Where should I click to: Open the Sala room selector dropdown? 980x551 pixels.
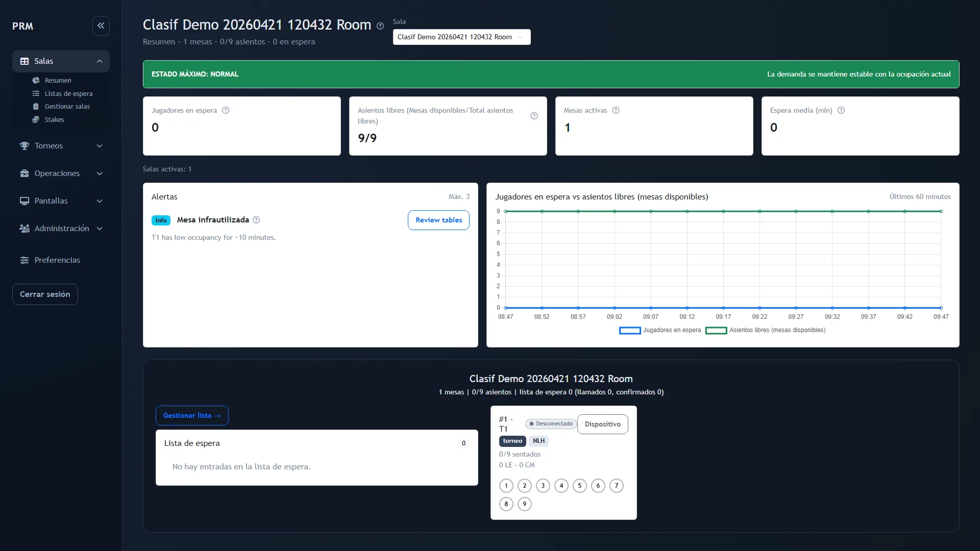pyautogui.click(x=461, y=37)
